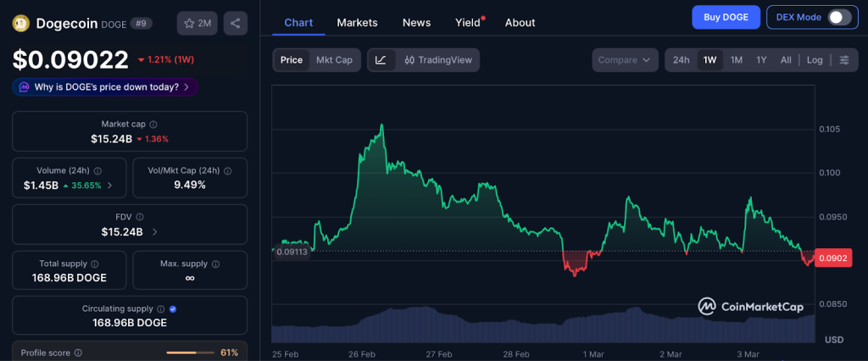Click the share icon button
Viewport: 868px width, 361px height.
[x=236, y=24]
